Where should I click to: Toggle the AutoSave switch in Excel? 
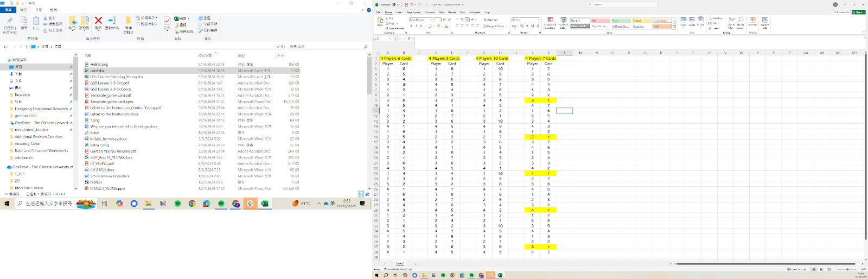pyautogui.click(x=397, y=4)
